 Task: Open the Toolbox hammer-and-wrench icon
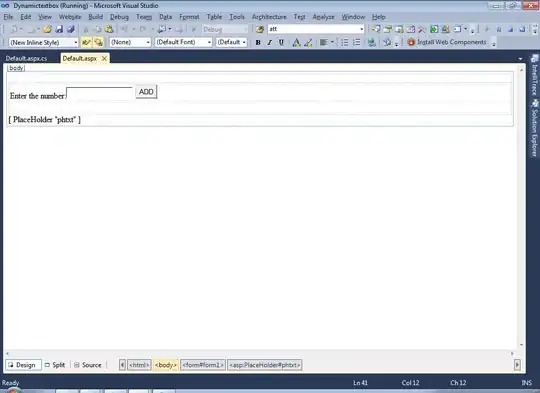(422, 29)
